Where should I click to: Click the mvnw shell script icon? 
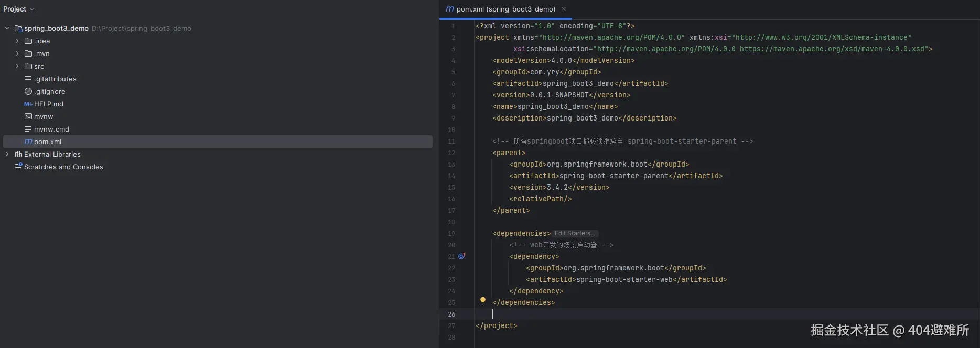28,116
